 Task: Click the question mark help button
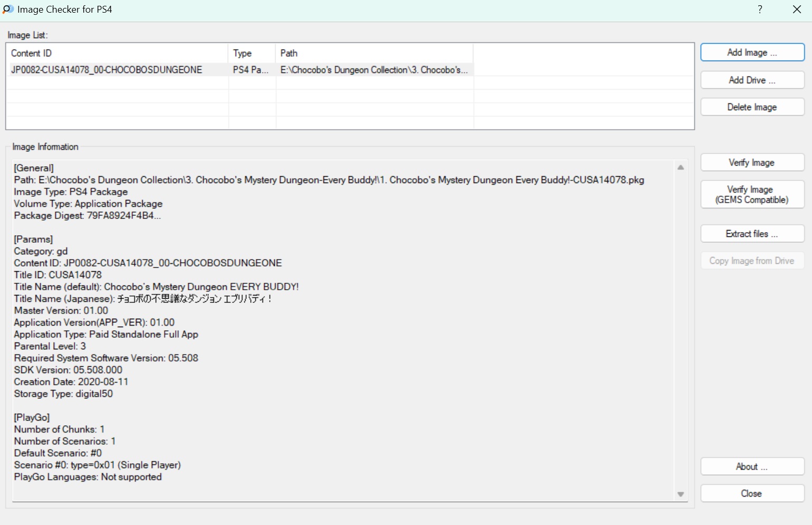pos(760,9)
